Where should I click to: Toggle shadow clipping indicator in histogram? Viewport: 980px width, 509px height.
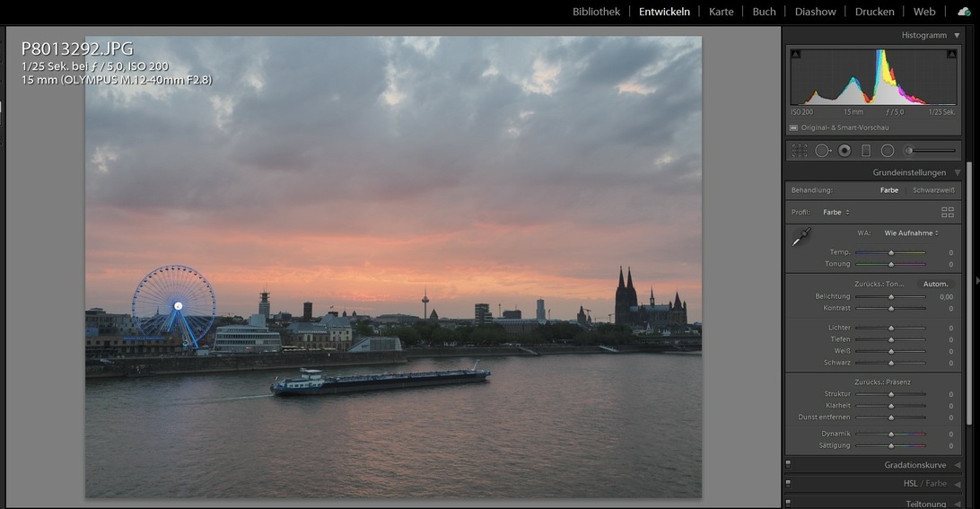point(795,56)
